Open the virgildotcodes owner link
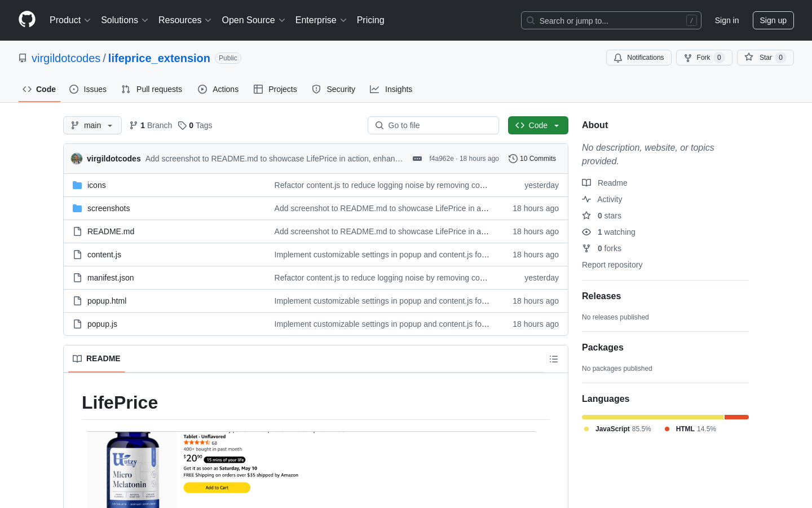Image resolution: width=812 pixels, height=508 pixels. [x=66, y=58]
